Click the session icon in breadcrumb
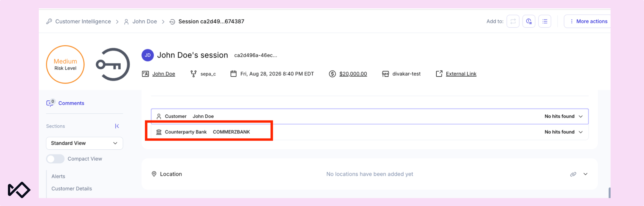 point(172,22)
